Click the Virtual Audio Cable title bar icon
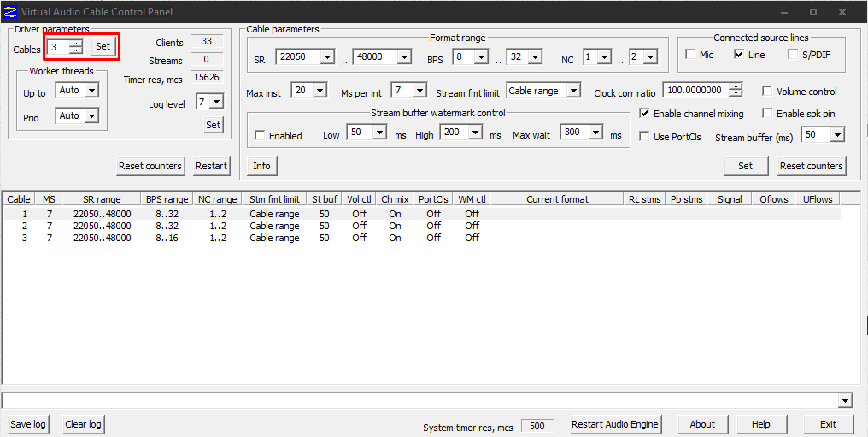 pyautogui.click(x=10, y=12)
